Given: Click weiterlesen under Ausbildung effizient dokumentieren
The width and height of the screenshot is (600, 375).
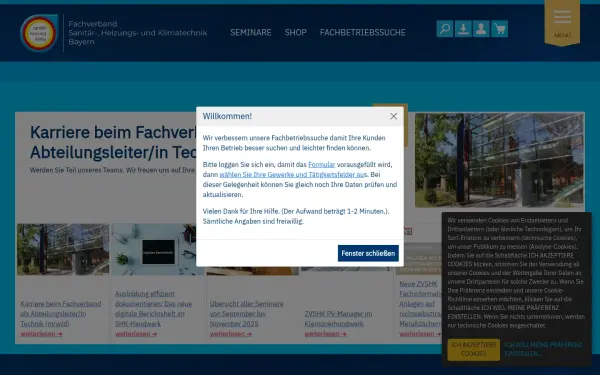Looking at the screenshot, I should [136, 334].
